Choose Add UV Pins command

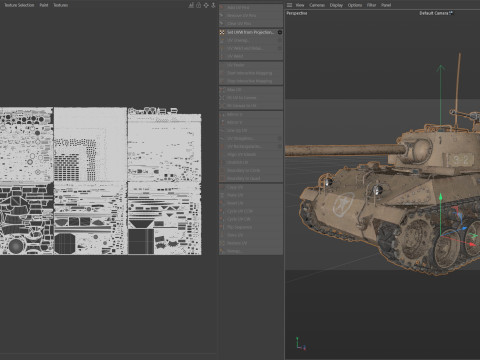point(251,7)
